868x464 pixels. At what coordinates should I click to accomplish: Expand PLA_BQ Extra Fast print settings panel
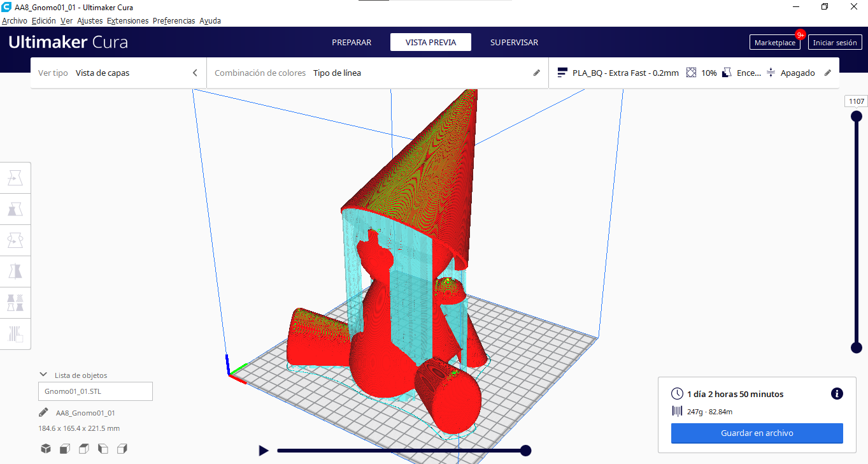pyautogui.click(x=694, y=73)
